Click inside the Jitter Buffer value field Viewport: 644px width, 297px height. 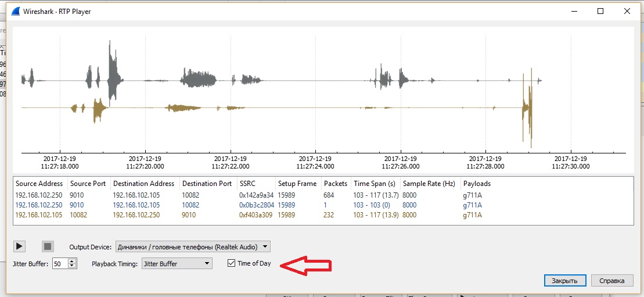59,263
